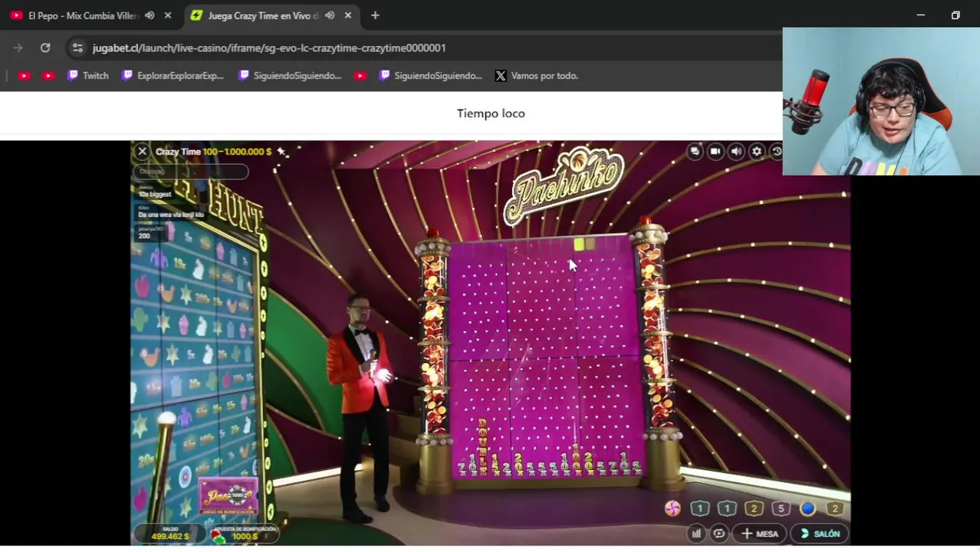The image size is (980, 552).
Task: Reload the page
Action: coord(45,48)
